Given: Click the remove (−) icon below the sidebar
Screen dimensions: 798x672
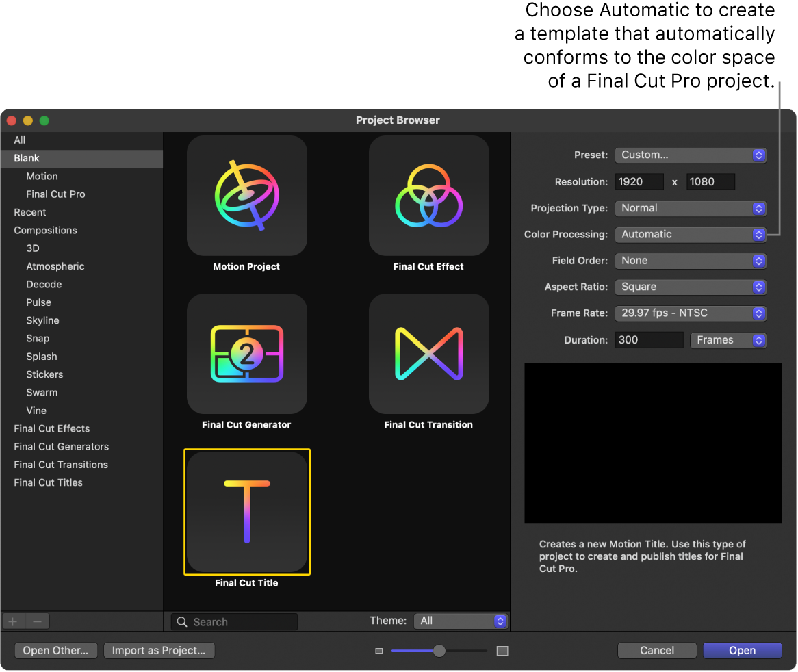Looking at the screenshot, I should point(38,621).
